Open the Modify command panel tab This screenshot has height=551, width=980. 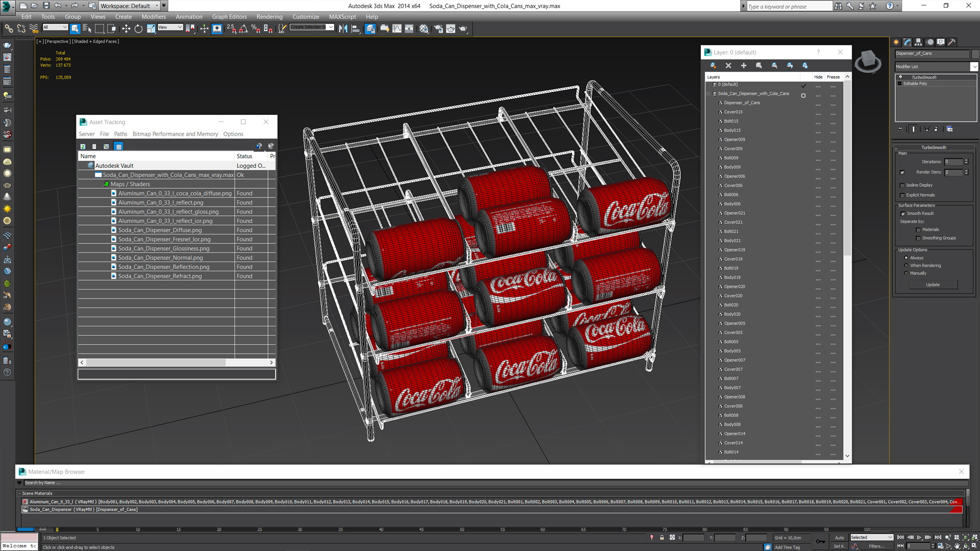[907, 42]
